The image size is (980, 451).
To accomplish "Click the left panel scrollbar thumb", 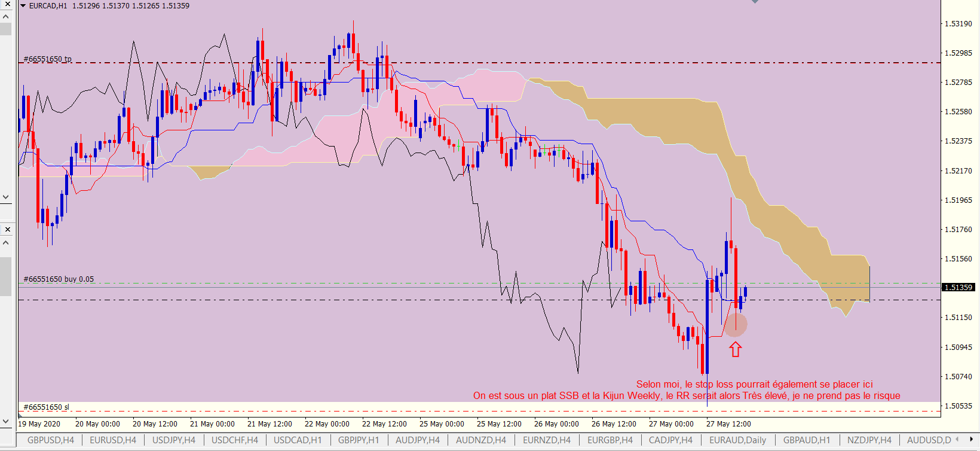I will pyautogui.click(x=5, y=276).
